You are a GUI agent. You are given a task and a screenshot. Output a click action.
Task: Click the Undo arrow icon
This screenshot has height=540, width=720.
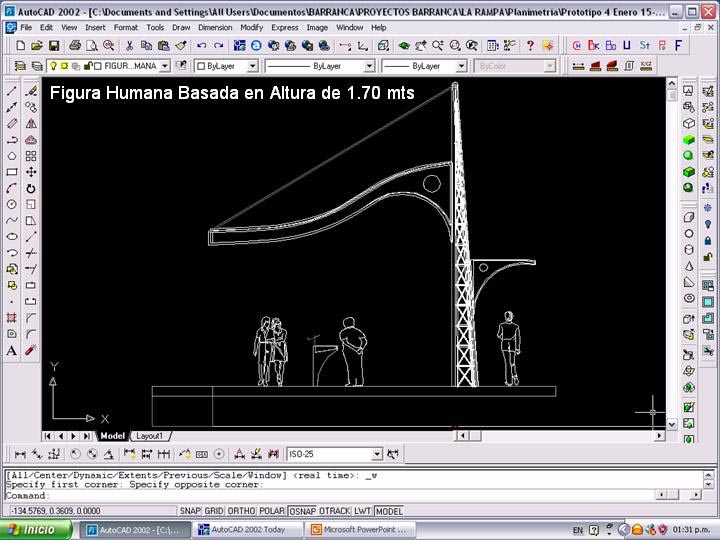coord(202,46)
